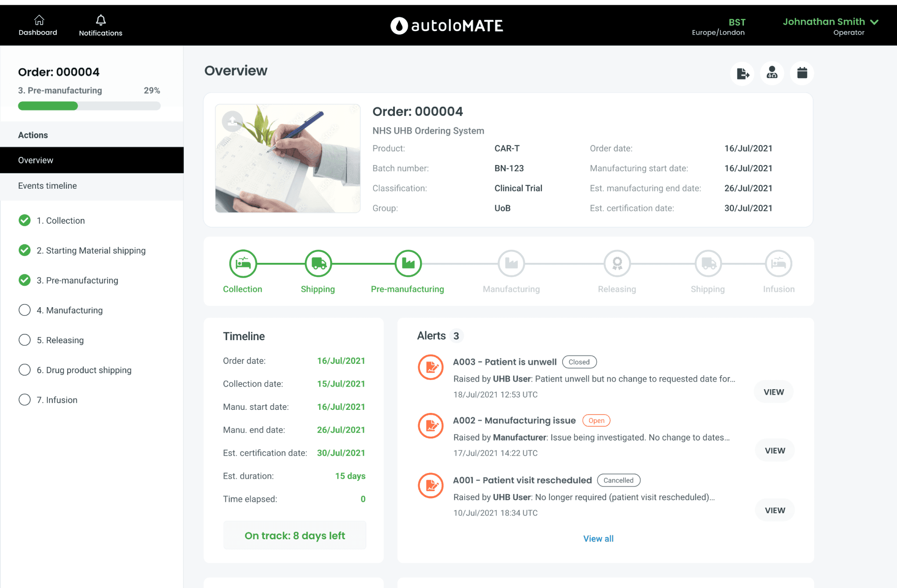This screenshot has width=897, height=588.
Task: Click the 1. Collection completed checkmark
Action: pos(25,220)
